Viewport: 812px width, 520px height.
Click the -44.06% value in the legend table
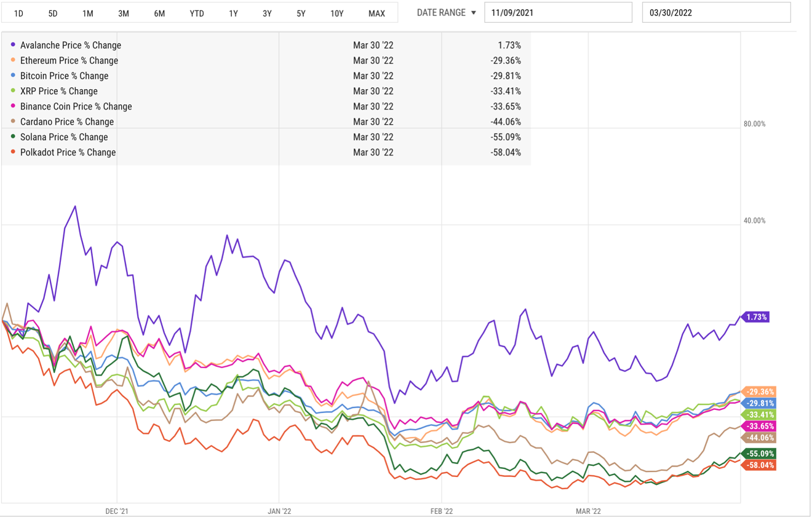[x=506, y=122]
